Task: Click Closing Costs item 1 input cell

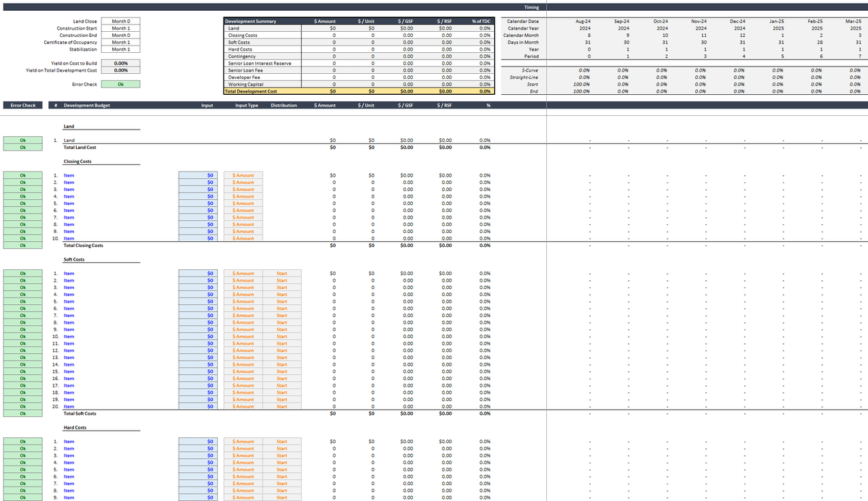Action: pyautogui.click(x=197, y=175)
